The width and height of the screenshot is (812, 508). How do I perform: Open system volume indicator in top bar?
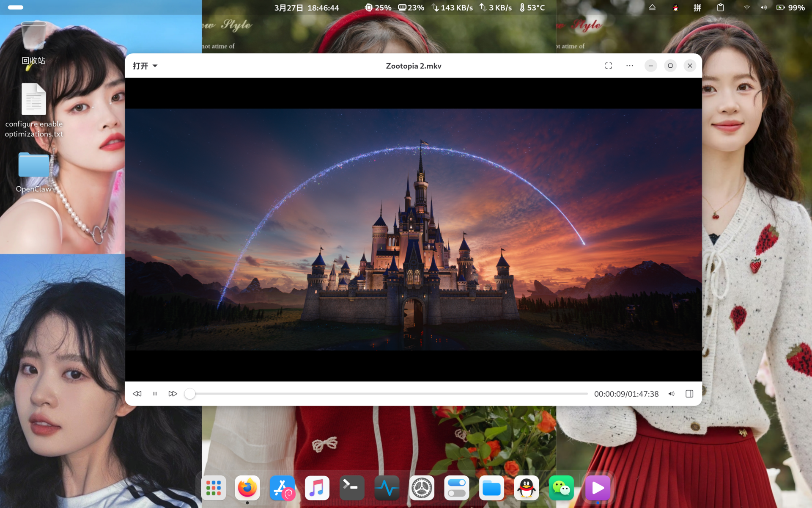point(763,8)
